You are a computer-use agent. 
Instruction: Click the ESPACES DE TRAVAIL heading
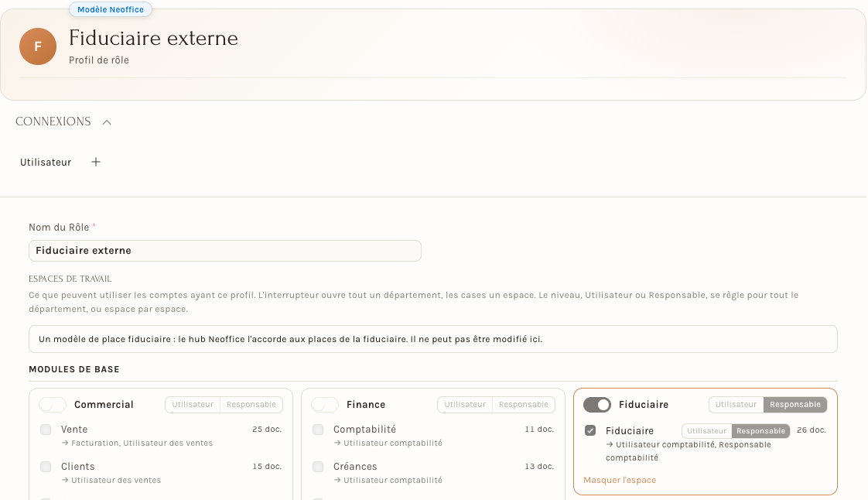[70, 279]
